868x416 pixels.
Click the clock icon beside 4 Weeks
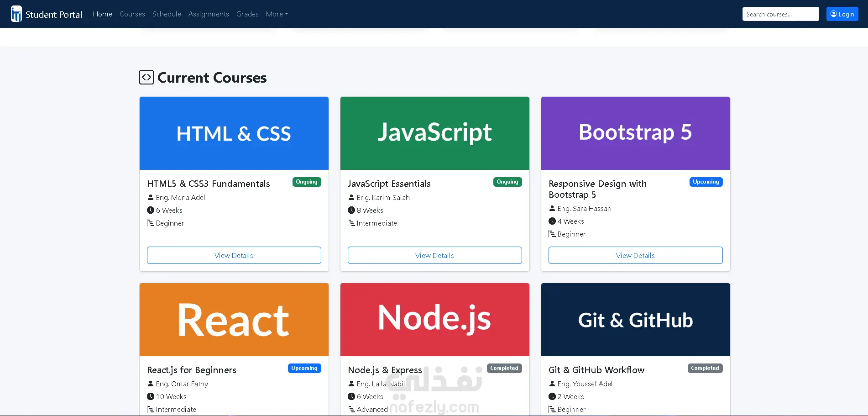tap(552, 221)
